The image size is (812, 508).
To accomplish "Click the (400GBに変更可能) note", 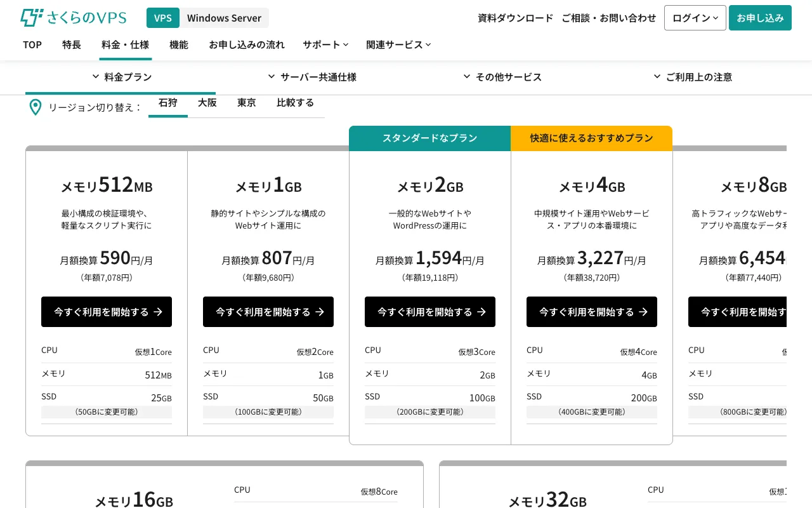I will click(592, 412).
